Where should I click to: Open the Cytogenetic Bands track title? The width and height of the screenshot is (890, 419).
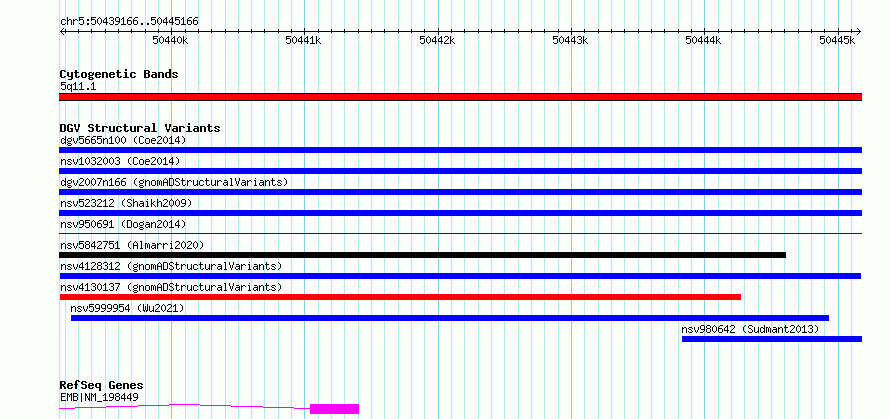coord(119,74)
